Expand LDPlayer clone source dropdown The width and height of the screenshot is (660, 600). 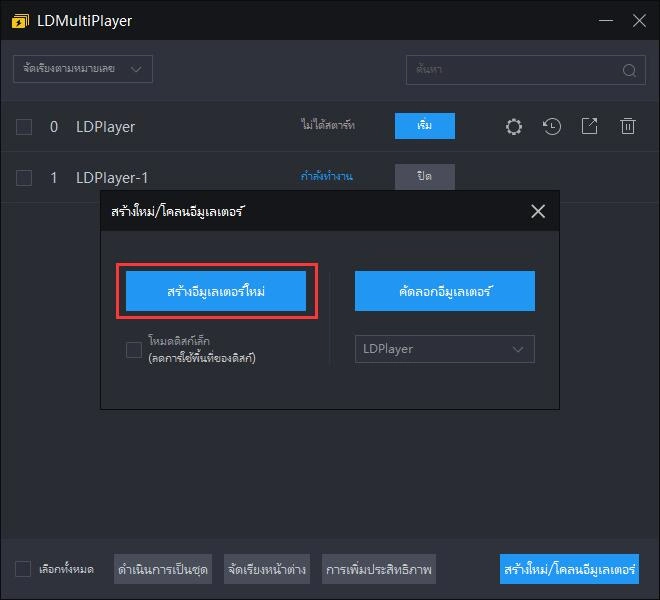[x=444, y=349]
